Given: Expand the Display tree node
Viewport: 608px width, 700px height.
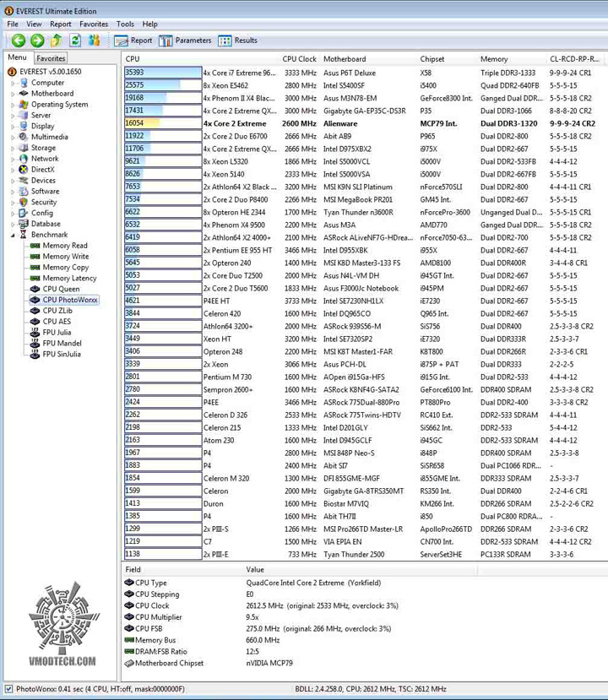Looking at the screenshot, I should pos(13,127).
